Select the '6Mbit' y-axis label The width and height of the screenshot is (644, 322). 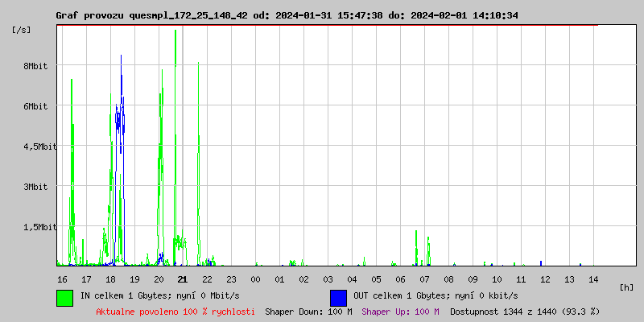(35, 106)
